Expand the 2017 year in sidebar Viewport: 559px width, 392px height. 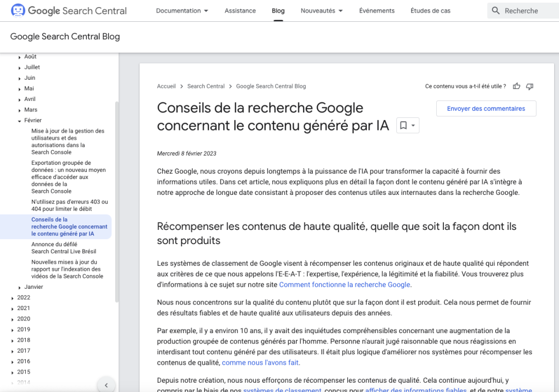click(x=13, y=352)
